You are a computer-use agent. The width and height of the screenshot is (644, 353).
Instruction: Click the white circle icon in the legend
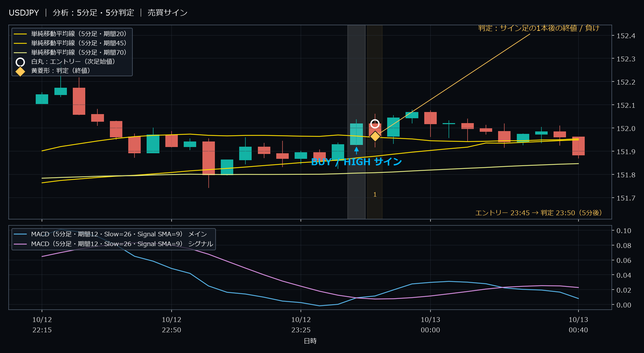point(20,62)
